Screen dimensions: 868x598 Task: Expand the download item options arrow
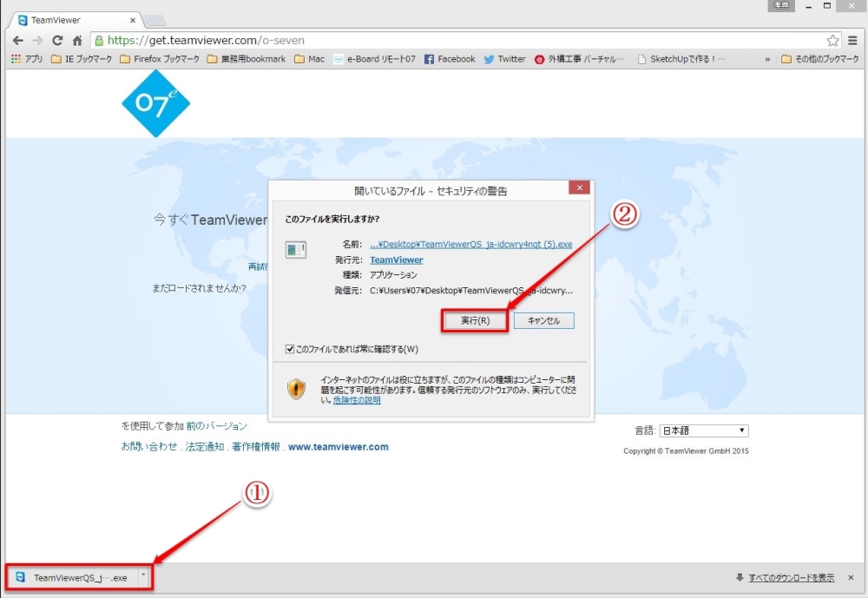[143, 577]
